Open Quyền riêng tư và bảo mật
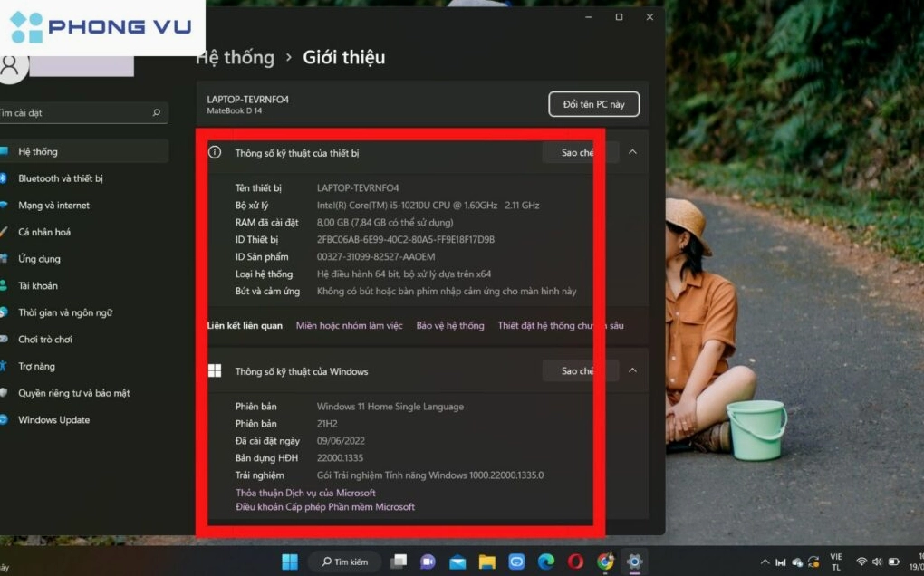The width and height of the screenshot is (924, 576). [72, 393]
